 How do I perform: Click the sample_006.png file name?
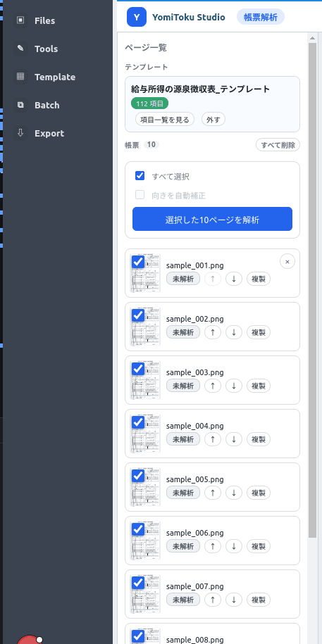pos(195,533)
